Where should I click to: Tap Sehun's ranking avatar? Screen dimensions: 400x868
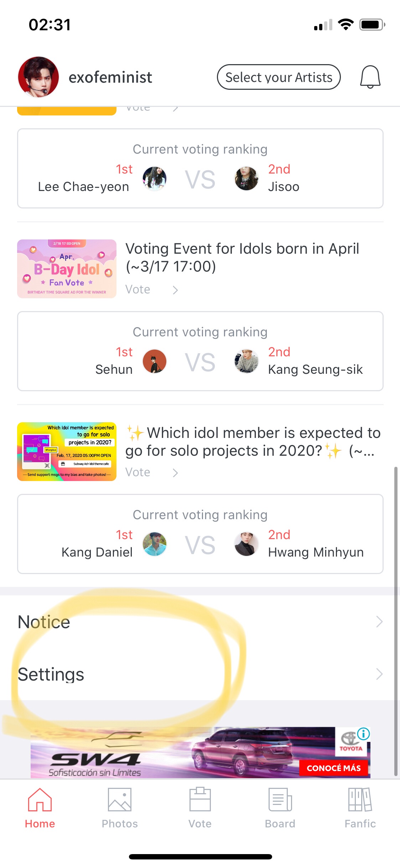click(155, 361)
